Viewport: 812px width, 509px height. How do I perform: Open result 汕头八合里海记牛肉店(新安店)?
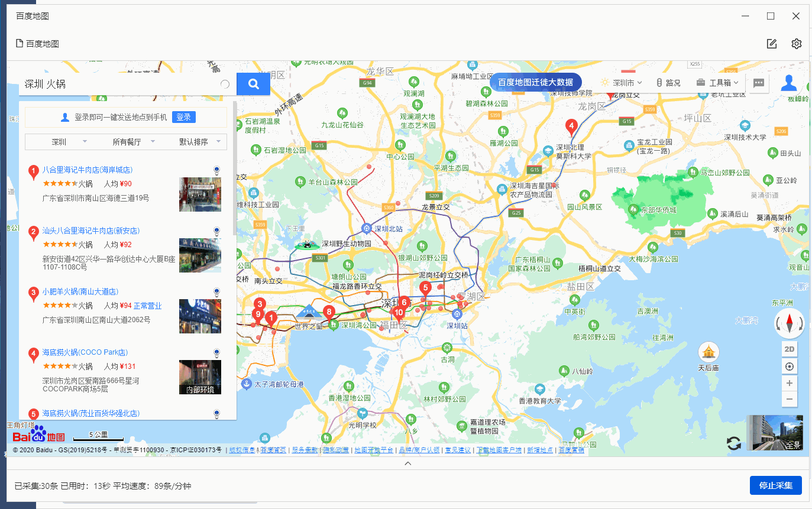pos(91,231)
